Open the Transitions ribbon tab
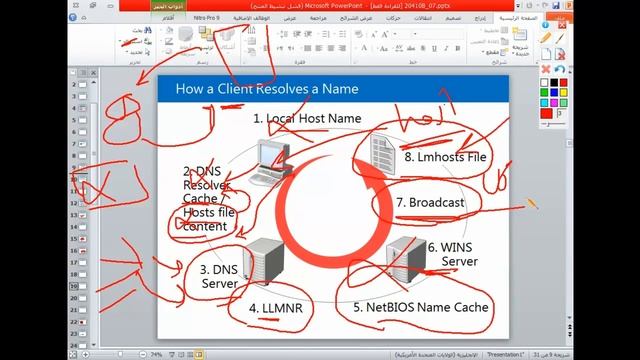The image size is (640, 360). [423, 18]
